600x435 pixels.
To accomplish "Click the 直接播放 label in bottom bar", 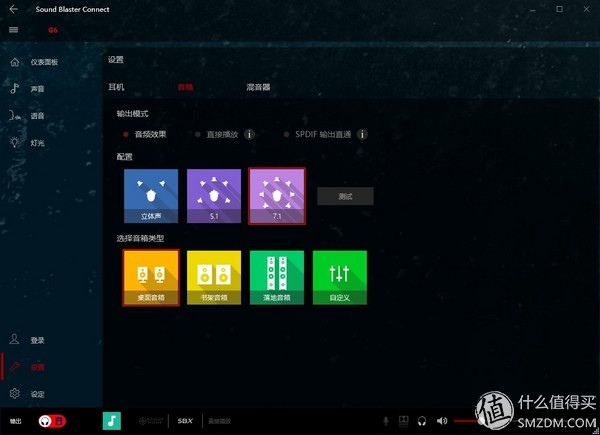I will click(219, 421).
